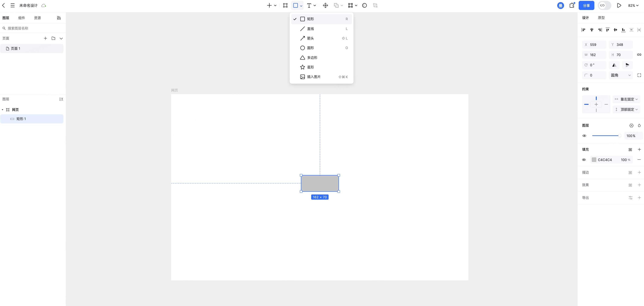The width and height of the screenshot is (644, 306).
Task: Click the align left icon
Action: click(584, 30)
